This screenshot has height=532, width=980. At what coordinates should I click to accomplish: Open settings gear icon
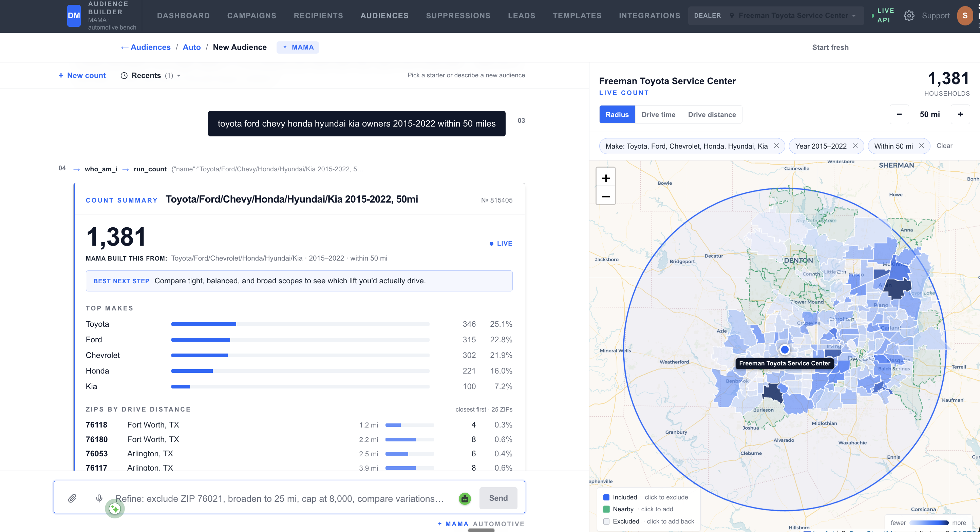pyautogui.click(x=909, y=16)
